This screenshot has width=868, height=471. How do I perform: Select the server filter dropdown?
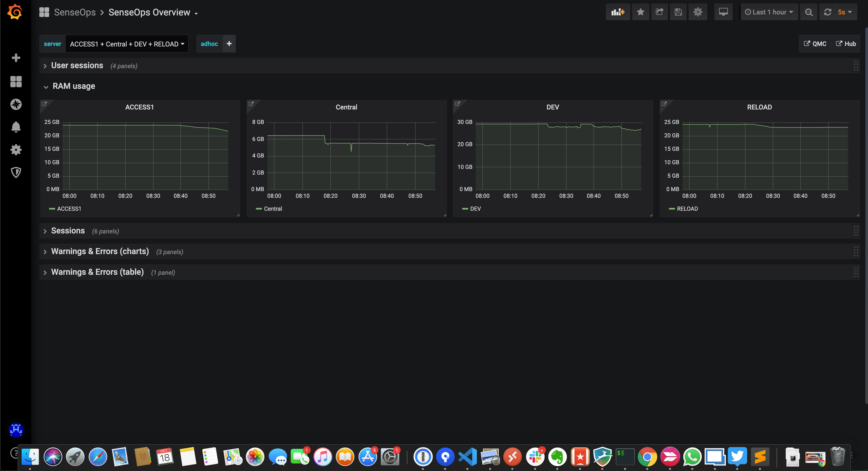click(126, 43)
